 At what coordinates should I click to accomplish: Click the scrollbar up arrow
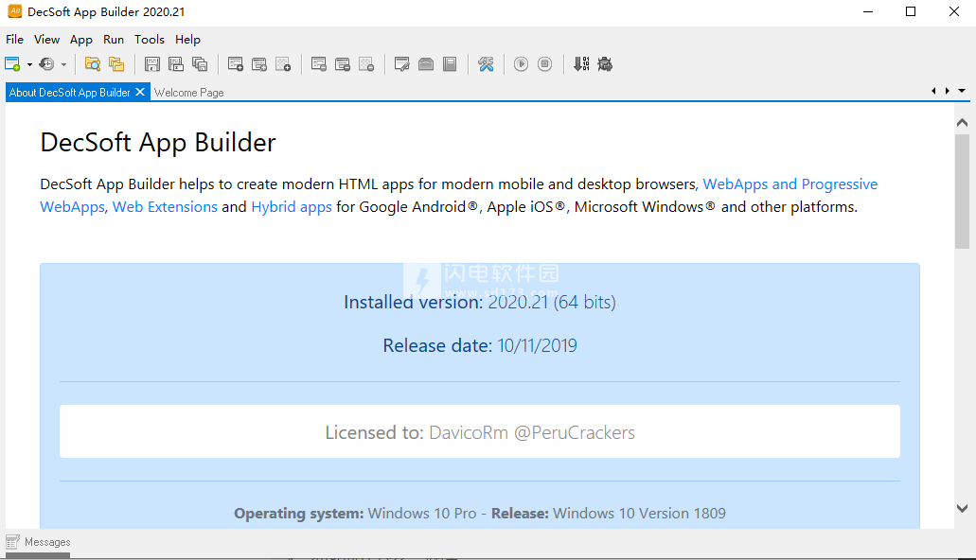(962, 123)
